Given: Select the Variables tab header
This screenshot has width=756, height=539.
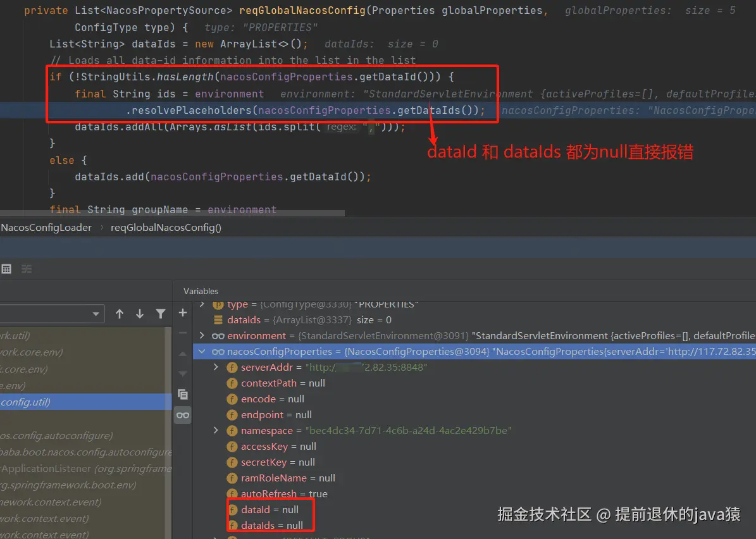Looking at the screenshot, I should 201,291.
